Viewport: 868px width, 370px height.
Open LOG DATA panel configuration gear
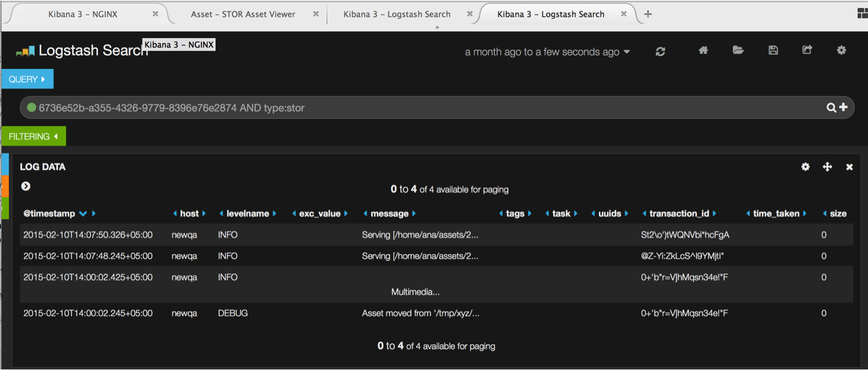pos(806,167)
